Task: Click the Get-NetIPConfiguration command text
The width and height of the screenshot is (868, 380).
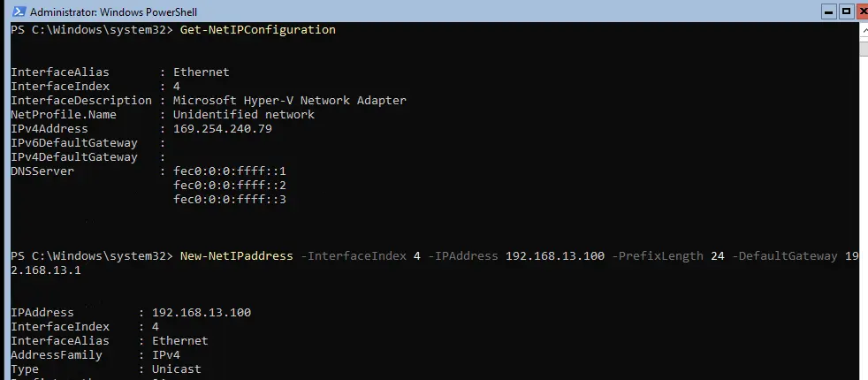Action: pos(258,30)
